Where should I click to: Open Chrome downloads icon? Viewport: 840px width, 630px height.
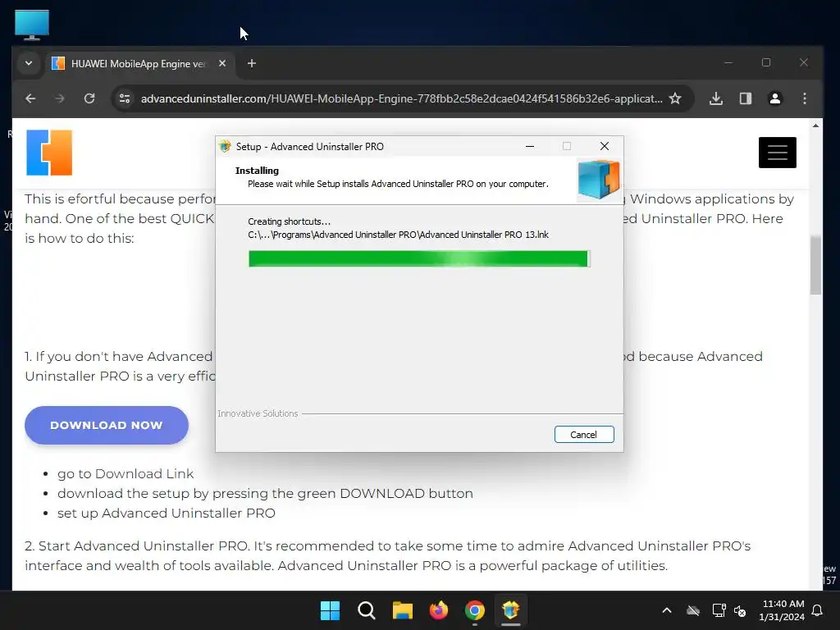click(x=716, y=98)
